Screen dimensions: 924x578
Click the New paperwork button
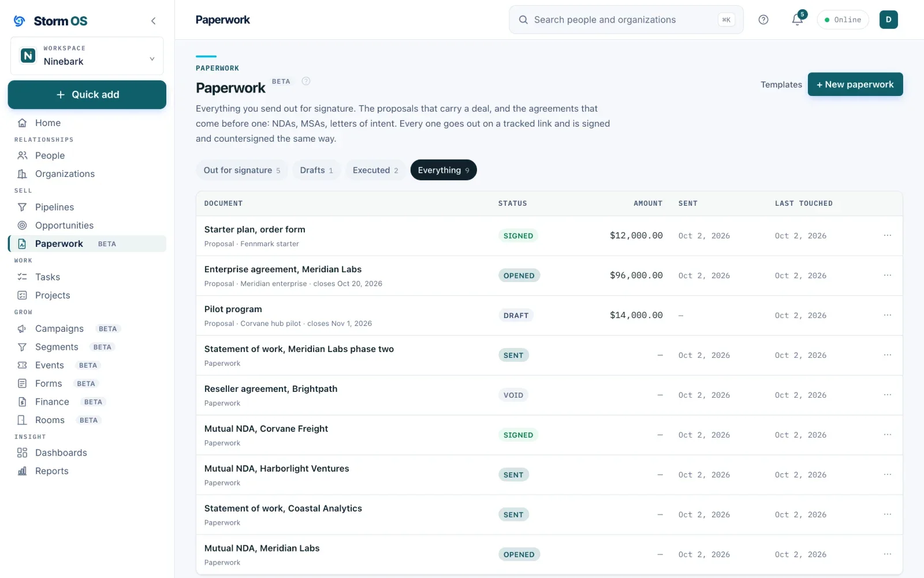(855, 84)
